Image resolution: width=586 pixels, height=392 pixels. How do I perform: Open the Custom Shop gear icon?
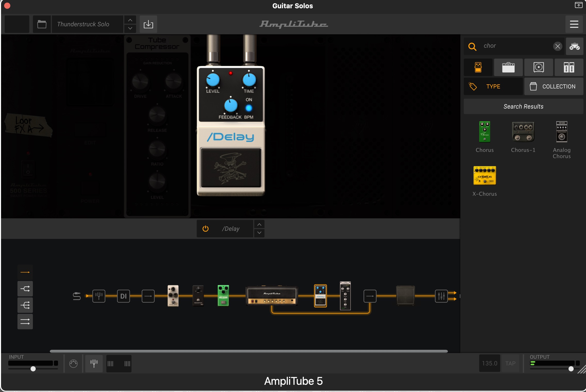(x=574, y=46)
